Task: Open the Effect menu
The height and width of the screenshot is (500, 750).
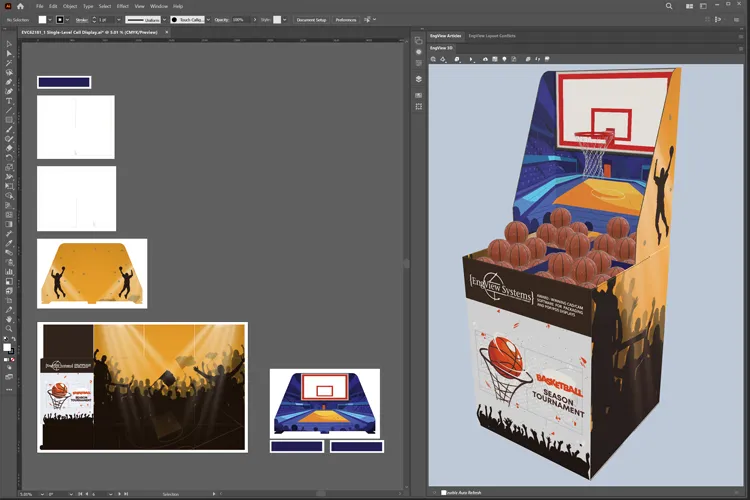Action: point(122,6)
